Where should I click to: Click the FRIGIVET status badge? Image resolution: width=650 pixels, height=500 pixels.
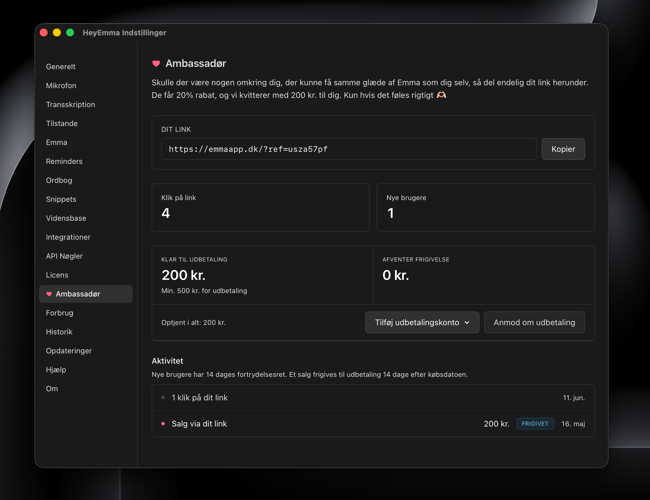(x=535, y=424)
